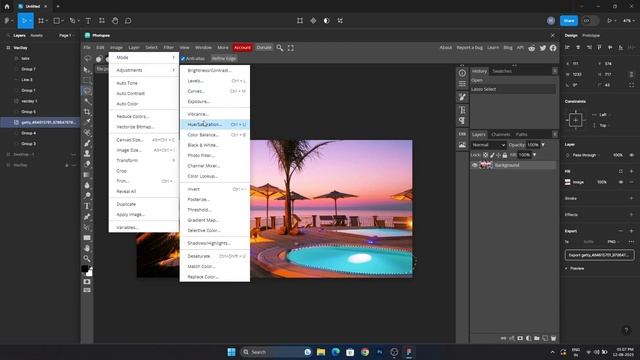The height and width of the screenshot is (360, 640).
Task: Select the Lasso tool in Photopea
Action: coord(87,91)
